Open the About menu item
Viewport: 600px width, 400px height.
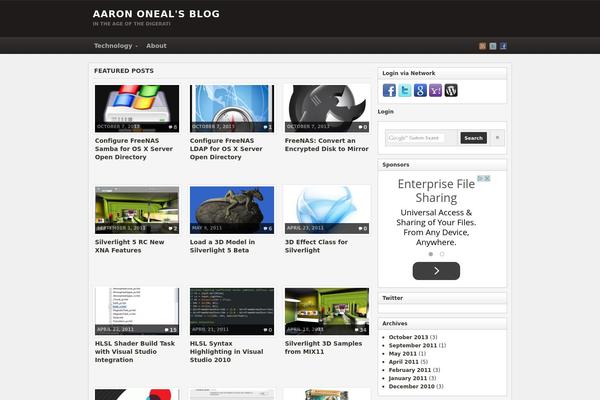pyautogui.click(x=156, y=46)
